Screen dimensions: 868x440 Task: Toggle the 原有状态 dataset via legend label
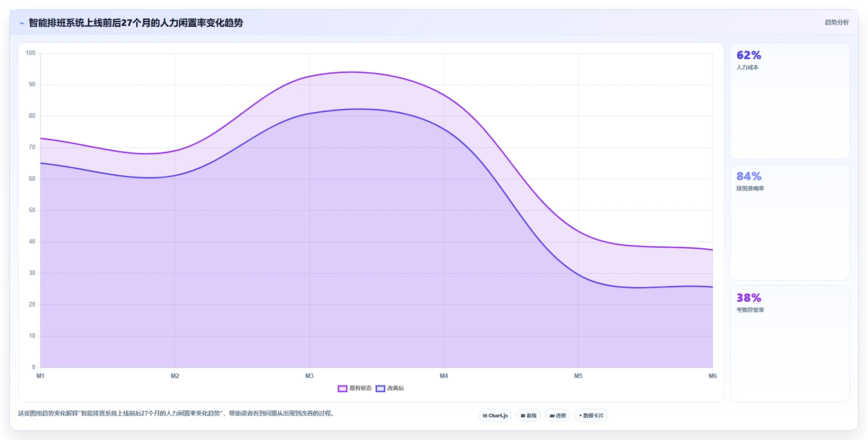(x=361, y=388)
